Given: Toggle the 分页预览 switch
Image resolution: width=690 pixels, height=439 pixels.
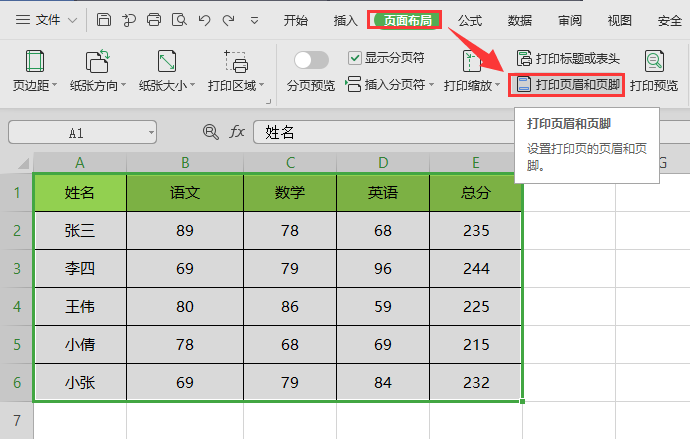Looking at the screenshot, I should click(311, 60).
